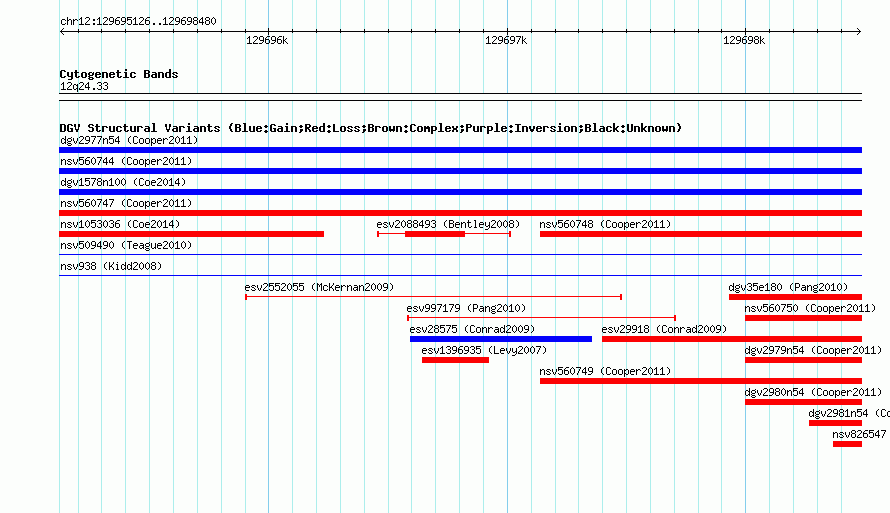This screenshot has height=513, width=890.
Task: Click the nsv560750 red bar
Action: tap(803, 318)
